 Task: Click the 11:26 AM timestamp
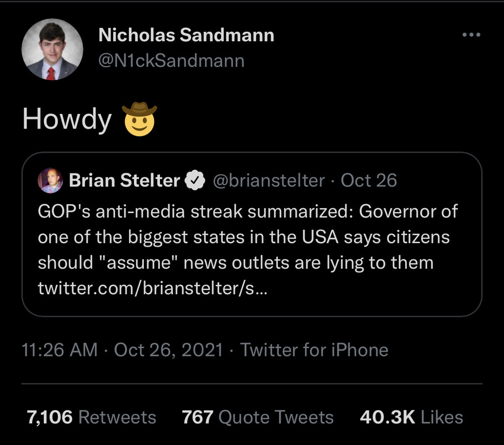(59, 350)
